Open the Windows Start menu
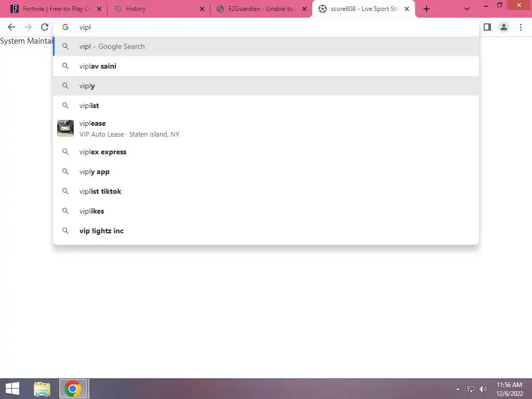Screen dimensions: 532x399 (x=12, y=389)
